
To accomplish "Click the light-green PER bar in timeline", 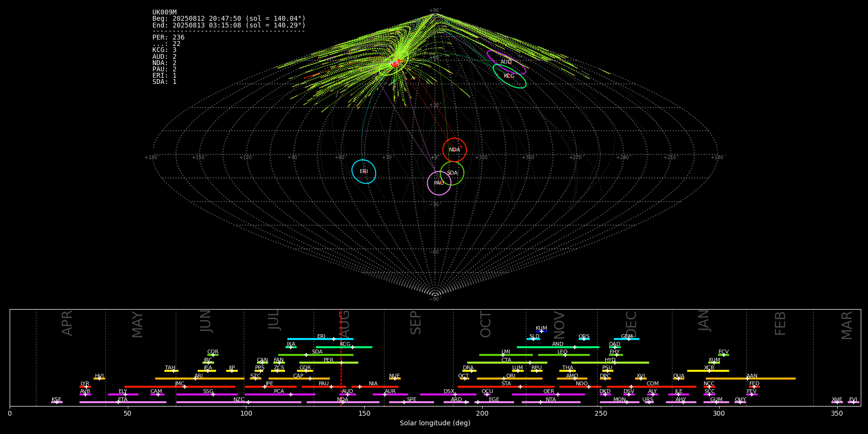I will (329, 363).
